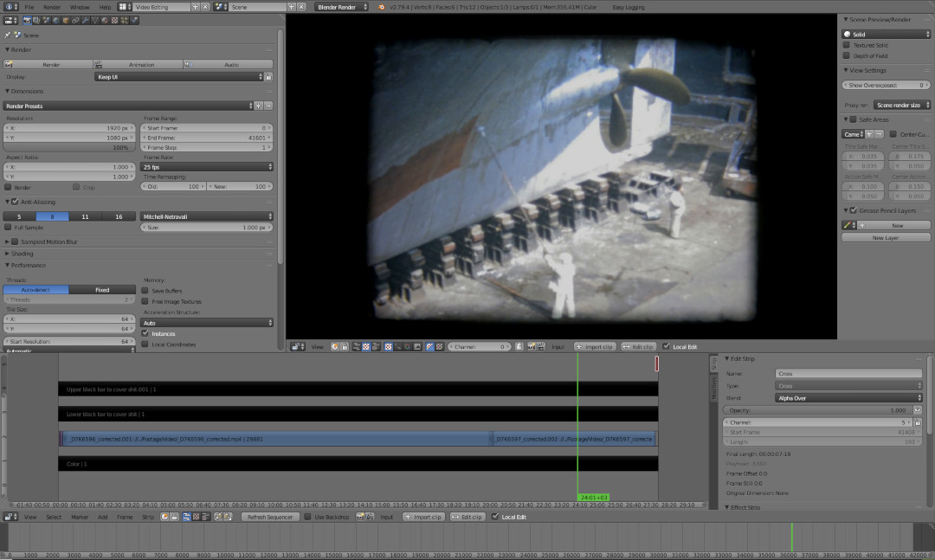Open the Render properties tab icon
This screenshot has width=935, height=560.
point(27,20)
